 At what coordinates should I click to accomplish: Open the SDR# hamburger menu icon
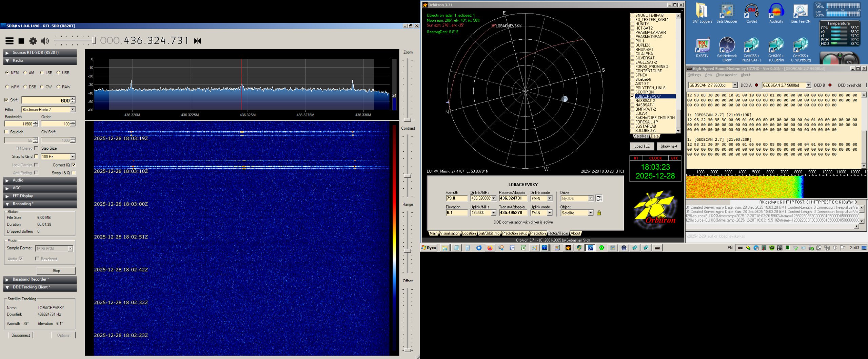click(9, 41)
